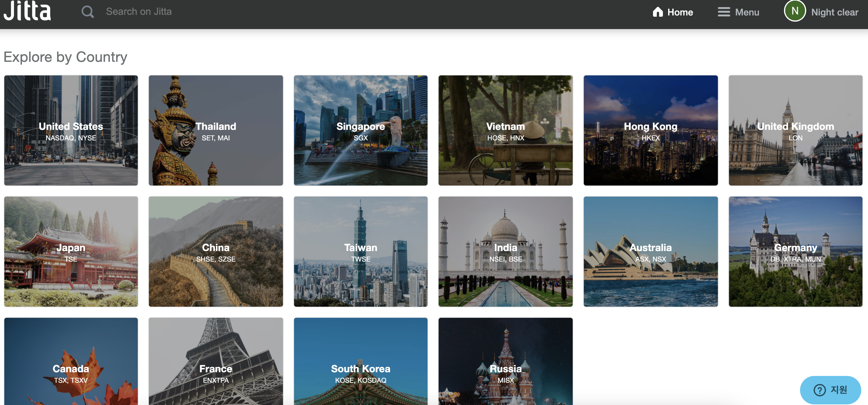The image size is (868, 405).
Task: Open the Japan TSE card
Action: (71, 252)
